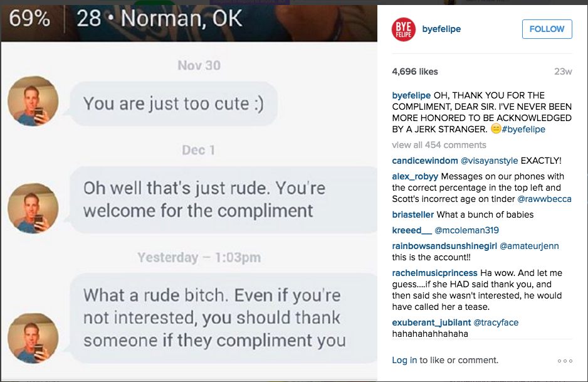This screenshot has width=588, height=382.
Task: Click the 23w post timestamp
Action: [563, 72]
